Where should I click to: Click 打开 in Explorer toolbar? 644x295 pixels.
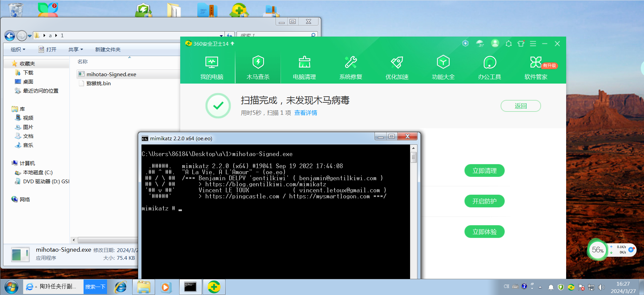47,49
